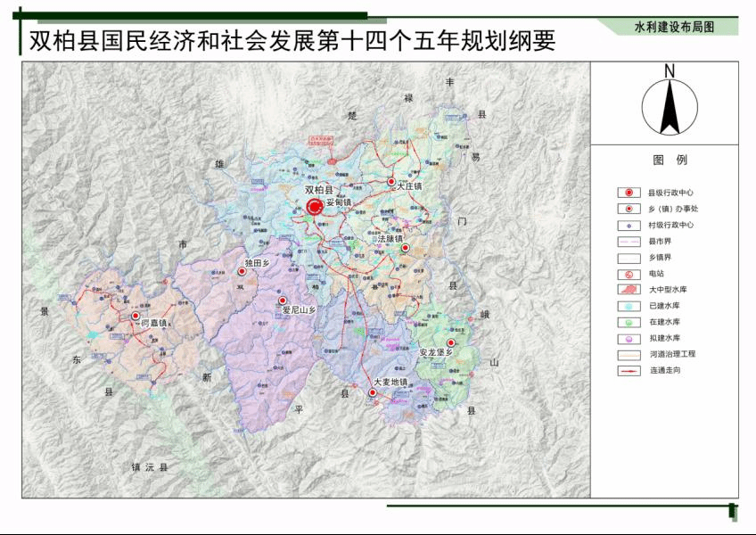Click the 大麦地镇 township marker
756x535 pixels.
(373, 392)
